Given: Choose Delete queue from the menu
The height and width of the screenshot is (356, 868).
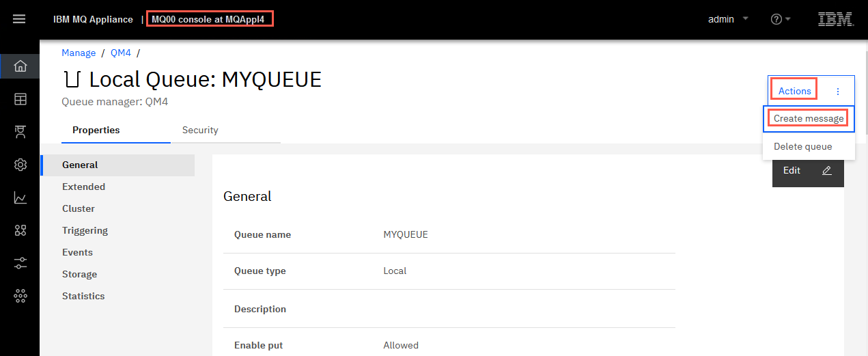Looking at the screenshot, I should [809, 146].
